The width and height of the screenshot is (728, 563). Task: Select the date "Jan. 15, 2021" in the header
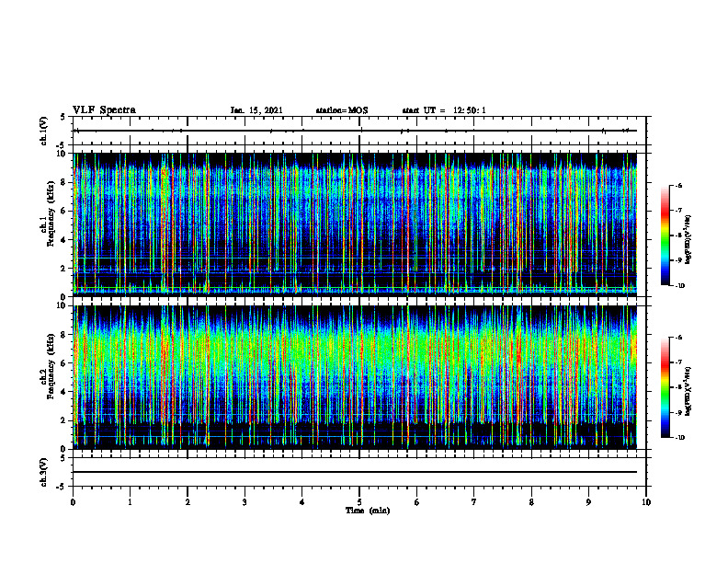pos(256,110)
